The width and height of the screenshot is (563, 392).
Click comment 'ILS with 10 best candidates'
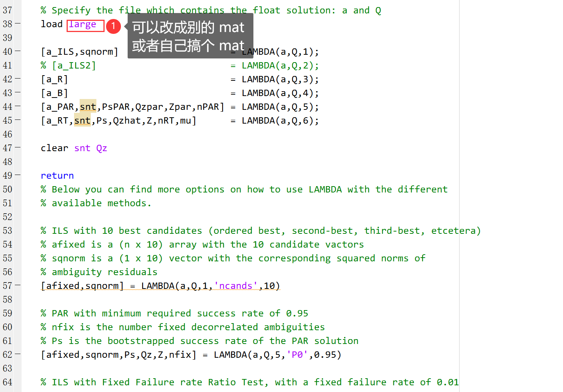pyautogui.click(x=127, y=231)
